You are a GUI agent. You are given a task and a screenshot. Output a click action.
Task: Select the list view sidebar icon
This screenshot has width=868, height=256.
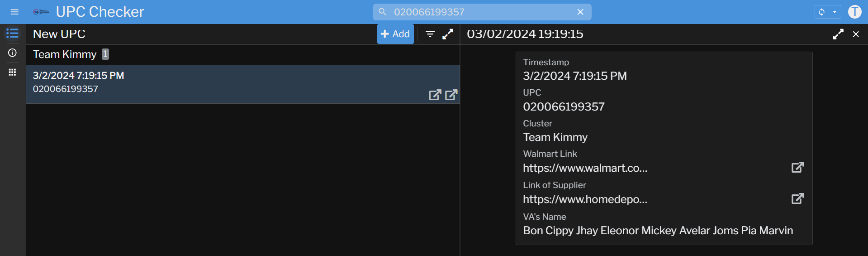tap(12, 34)
